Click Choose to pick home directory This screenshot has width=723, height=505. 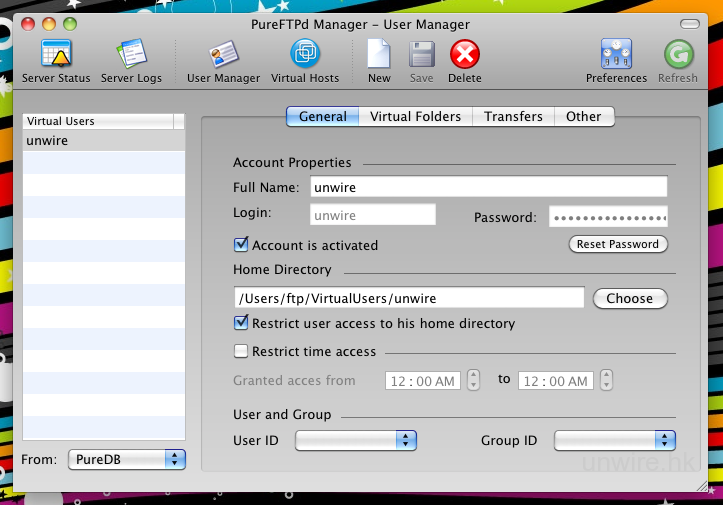[630, 298]
